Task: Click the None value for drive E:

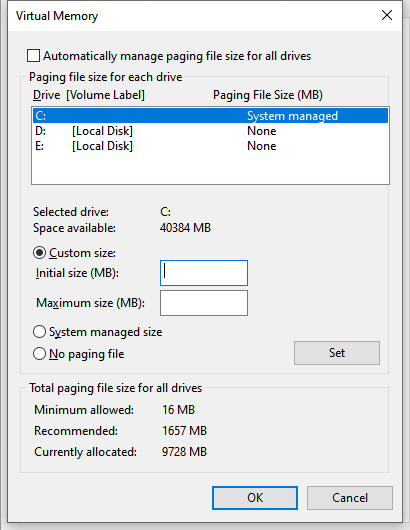Action: click(262, 146)
